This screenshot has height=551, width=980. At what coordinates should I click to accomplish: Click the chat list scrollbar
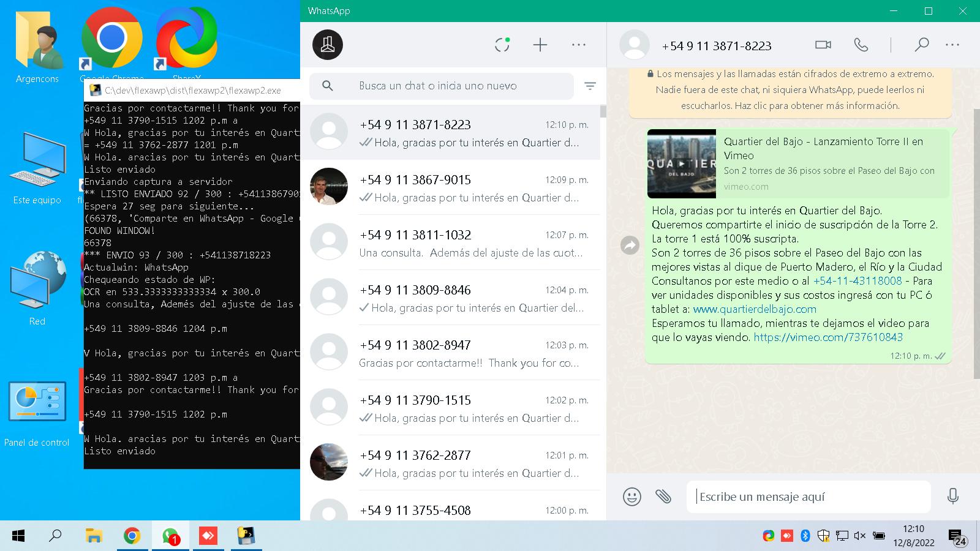click(603, 111)
